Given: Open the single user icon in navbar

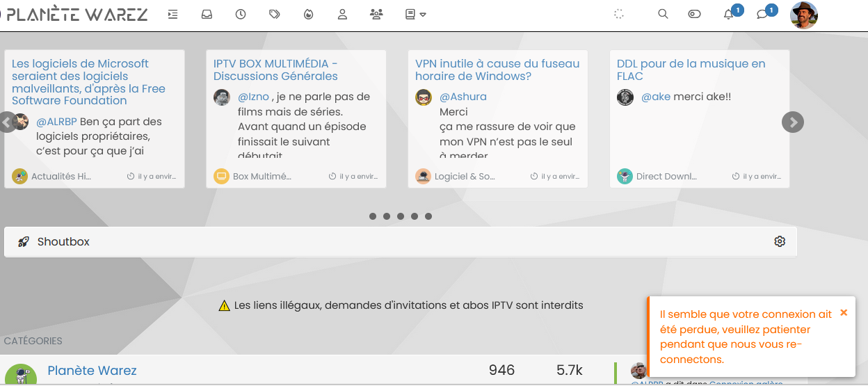Looking at the screenshot, I should 342,14.
